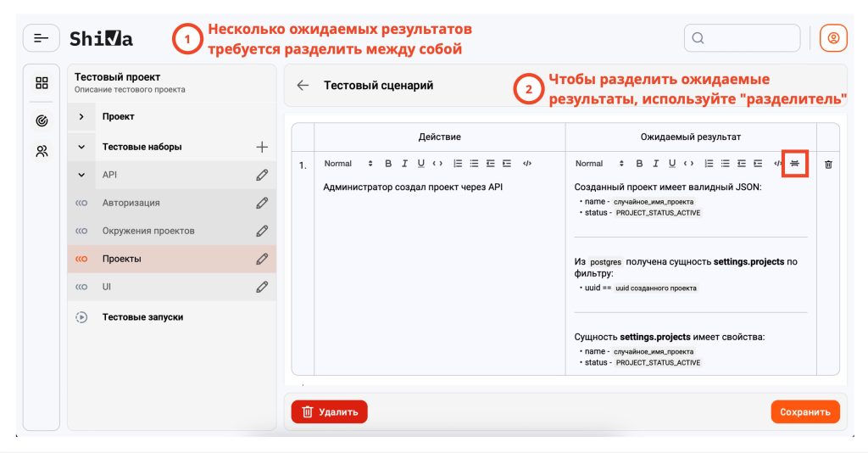Screen dimensions: 868x453
Task: Toggle underline in the Ожидаемый результат editor
Action: (671, 164)
